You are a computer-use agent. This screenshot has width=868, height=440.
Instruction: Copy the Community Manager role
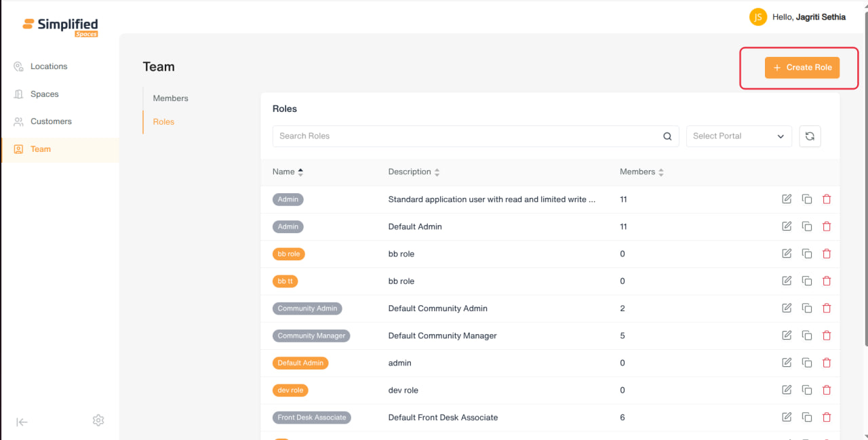tap(807, 336)
